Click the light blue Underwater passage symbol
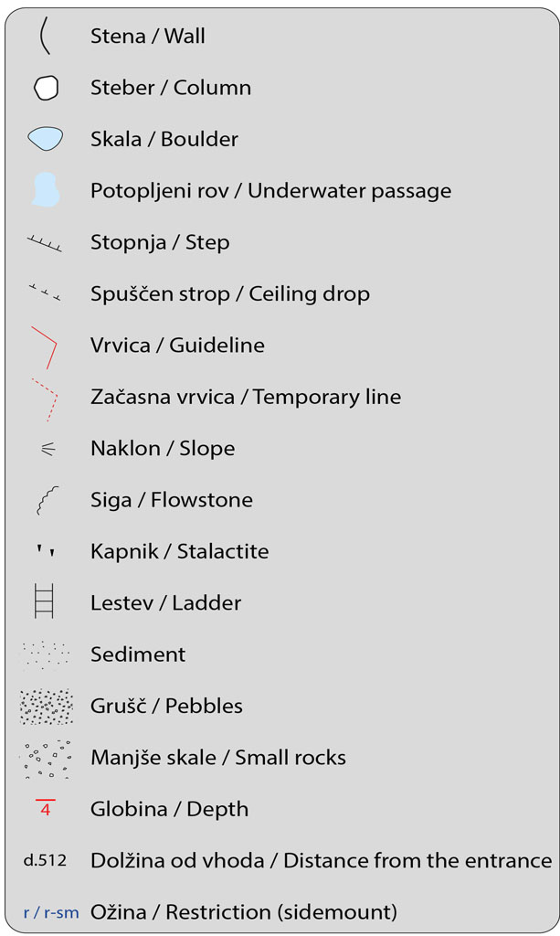The image size is (560, 936). click(45, 190)
